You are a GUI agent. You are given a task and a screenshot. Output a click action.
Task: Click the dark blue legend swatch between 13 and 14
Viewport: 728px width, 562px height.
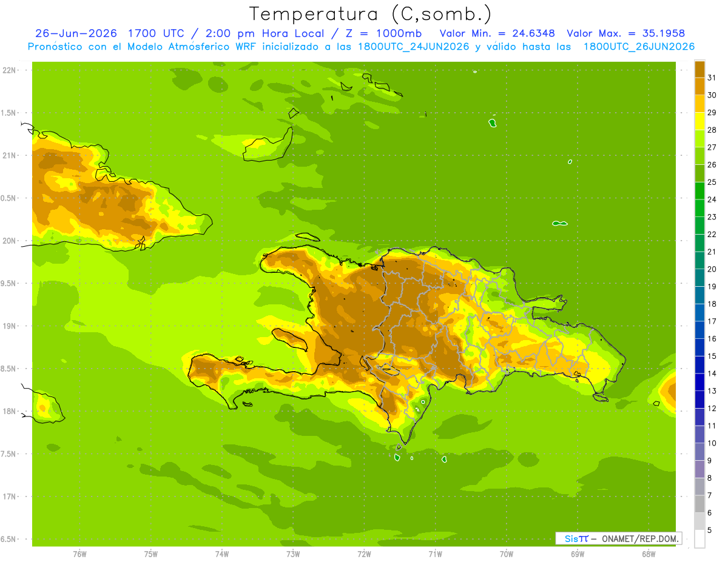699,382
